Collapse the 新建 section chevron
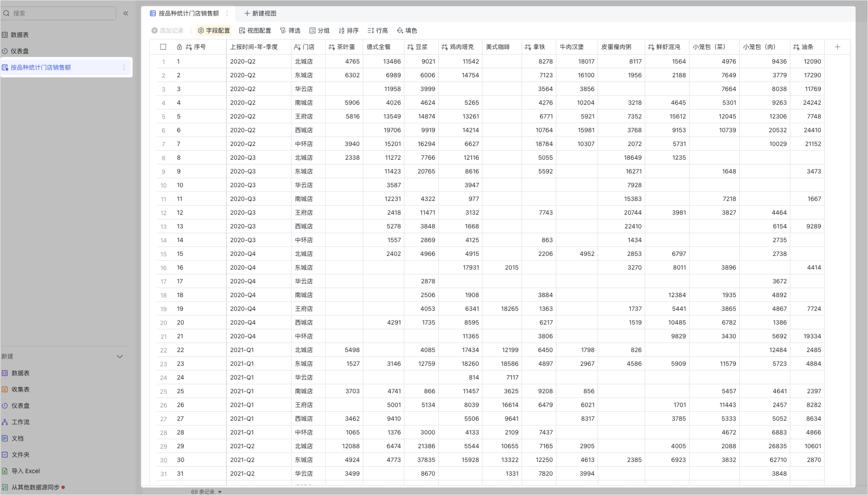The width and height of the screenshot is (868, 495). pos(120,356)
